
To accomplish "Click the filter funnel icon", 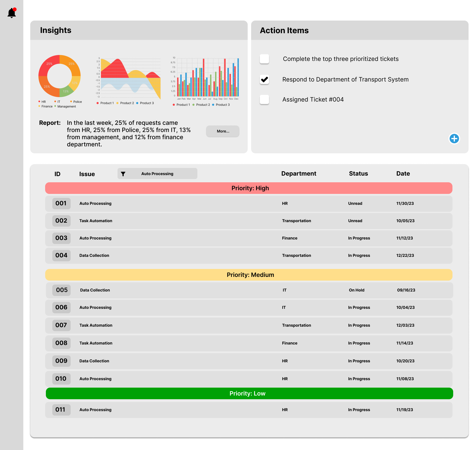I will [123, 174].
